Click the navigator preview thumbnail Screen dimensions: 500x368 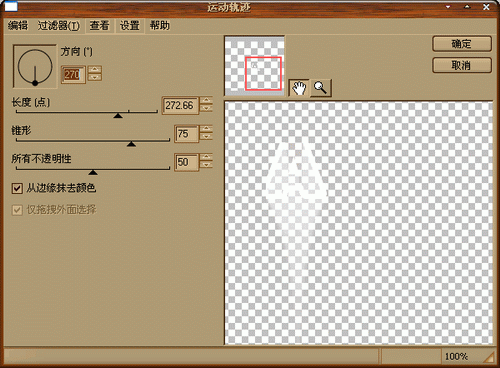(x=255, y=66)
